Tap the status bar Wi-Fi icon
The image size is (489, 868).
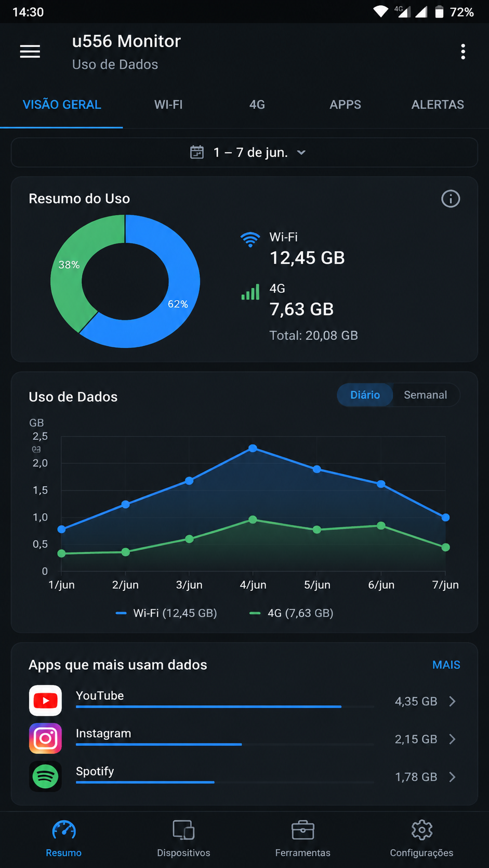381,11
